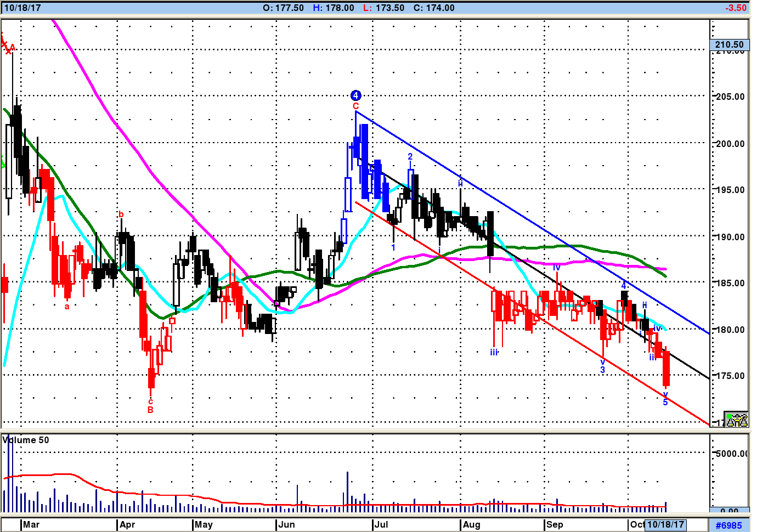The image size is (768, 532).
Task: Click the header date 10/18/17
Action: coord(22,8)
